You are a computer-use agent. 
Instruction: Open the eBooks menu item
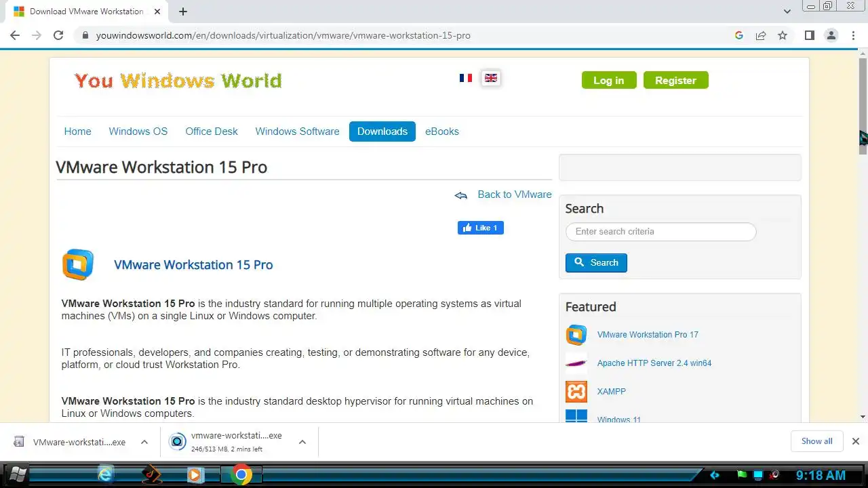[x=442, y=131]
